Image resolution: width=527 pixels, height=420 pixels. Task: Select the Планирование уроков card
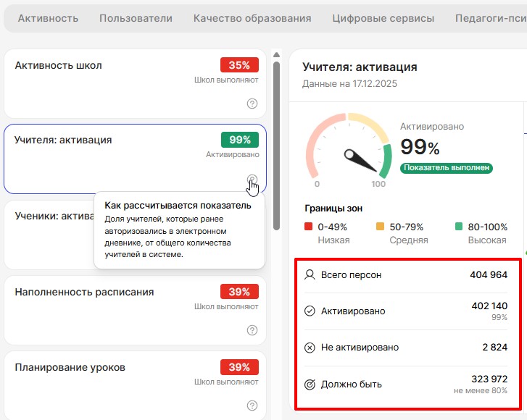coord(109,380)
